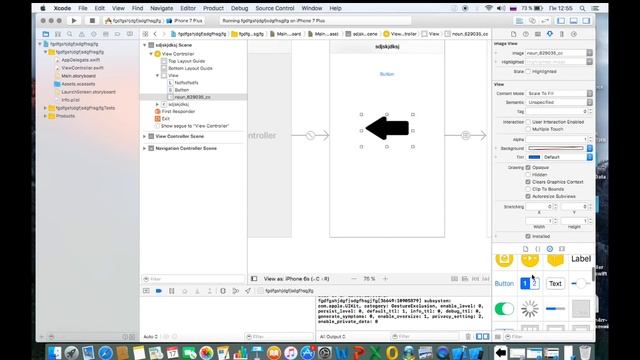Check the Clip To Bounds checkbox
Viewport: 640px width, 360px height.
pos(528,189)
